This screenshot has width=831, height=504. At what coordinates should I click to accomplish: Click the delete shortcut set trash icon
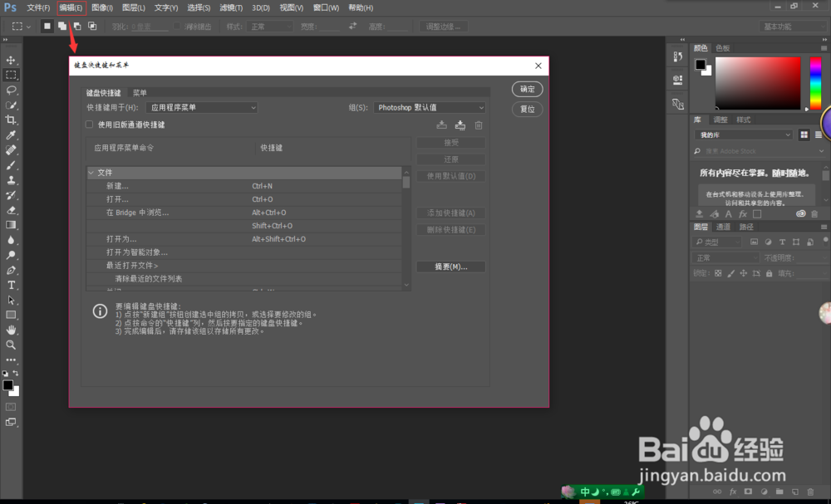pos(479,125)
